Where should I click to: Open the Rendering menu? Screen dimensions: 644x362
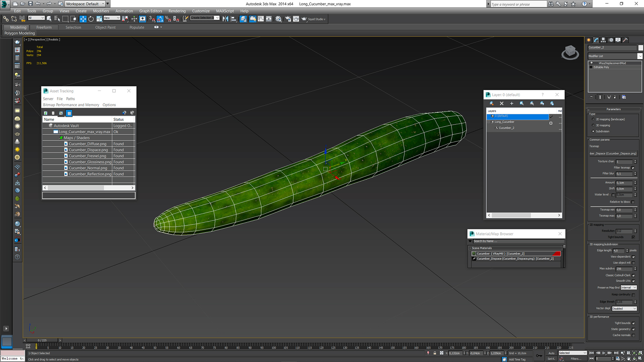point(177,11)
